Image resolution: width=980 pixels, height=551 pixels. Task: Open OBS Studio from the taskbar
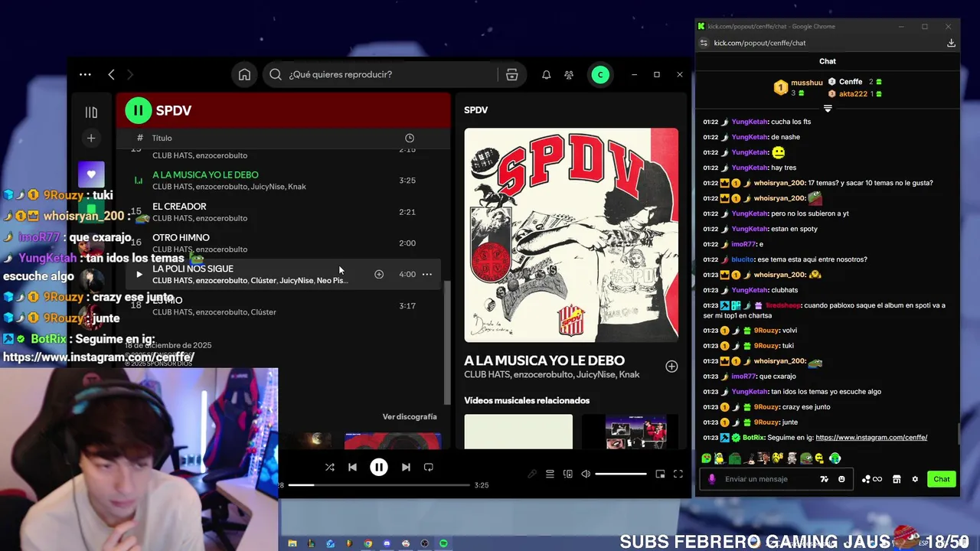point(424,543)
